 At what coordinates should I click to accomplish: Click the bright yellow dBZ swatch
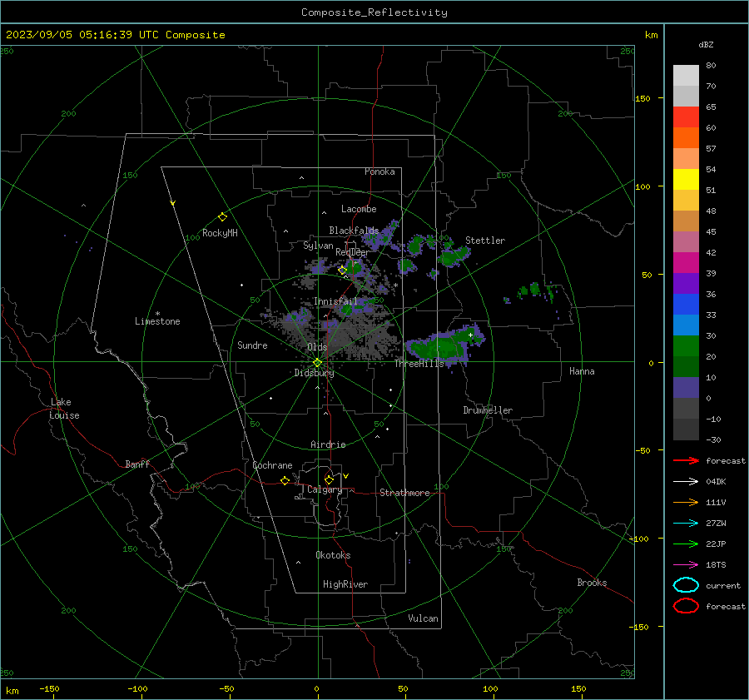pyautogui.click(x=686, y=180)
